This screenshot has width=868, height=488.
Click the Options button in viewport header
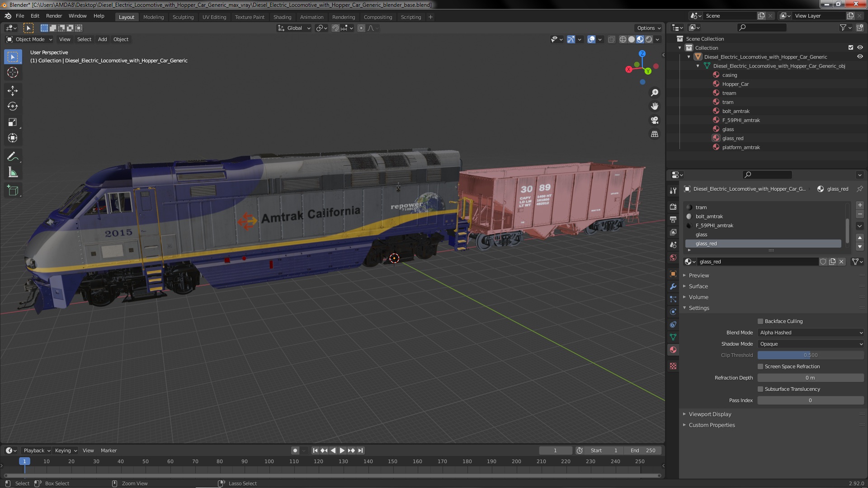pyautogui.click(x=648, y=28)
